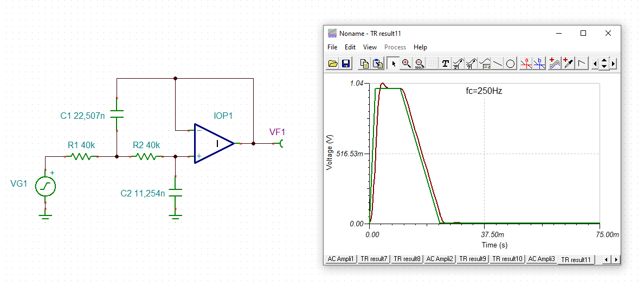Click the flag marker tool icon
The image size is (644, 286).
point(582,63)
